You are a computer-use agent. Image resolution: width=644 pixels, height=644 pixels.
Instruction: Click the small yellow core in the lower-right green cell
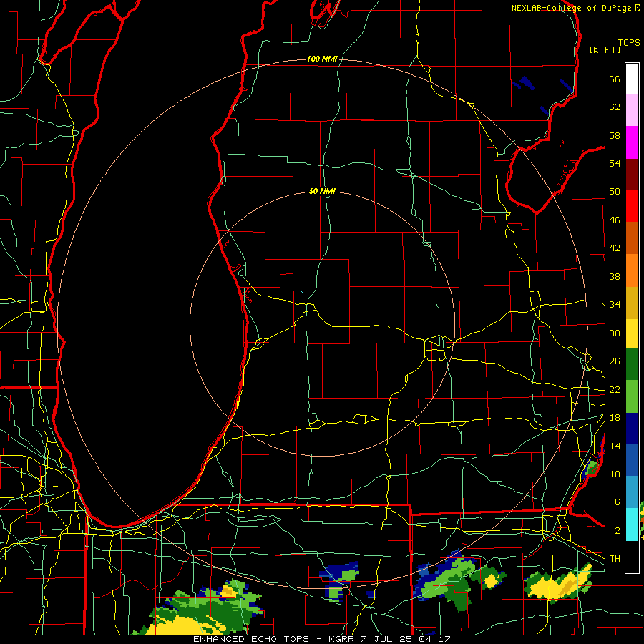[491, 581]
